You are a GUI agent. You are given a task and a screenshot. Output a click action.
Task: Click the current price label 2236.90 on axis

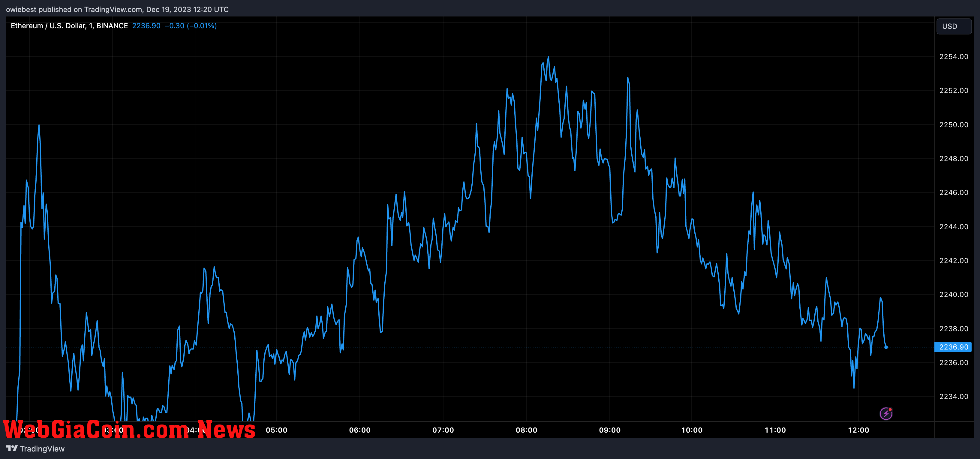pyautogui.click(x=953, y=347)
